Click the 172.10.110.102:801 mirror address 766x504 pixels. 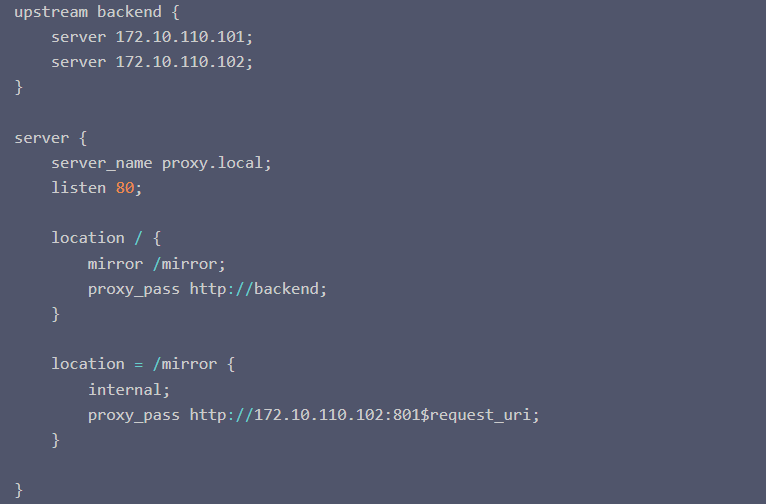(x=336, y=414)
